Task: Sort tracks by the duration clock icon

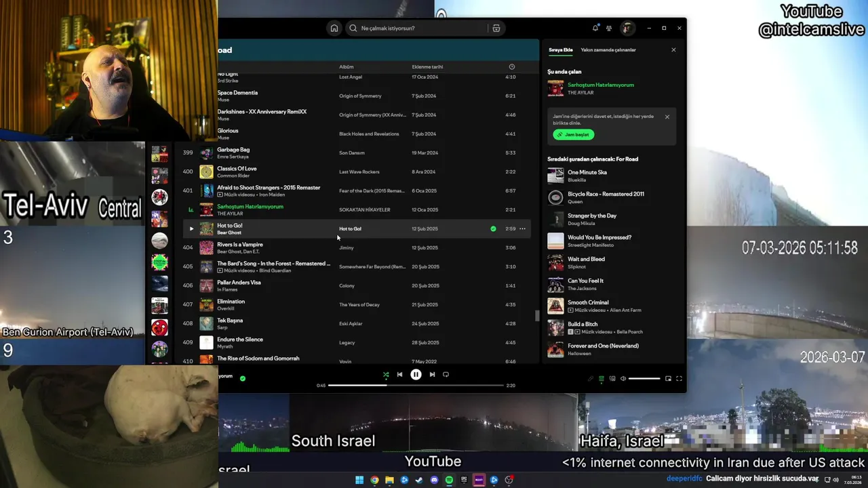Action: coord(512,66)
